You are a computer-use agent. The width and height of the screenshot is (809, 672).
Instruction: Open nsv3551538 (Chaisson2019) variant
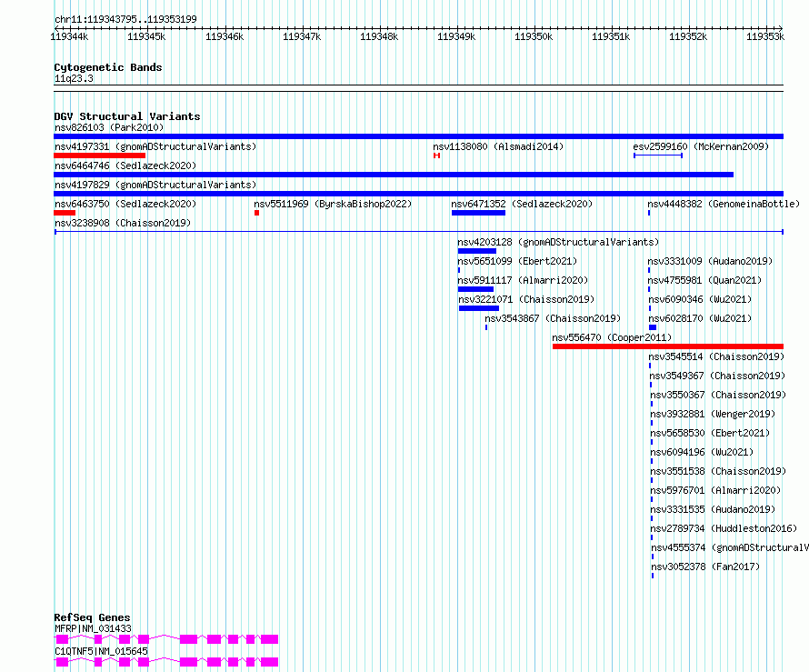718,471
